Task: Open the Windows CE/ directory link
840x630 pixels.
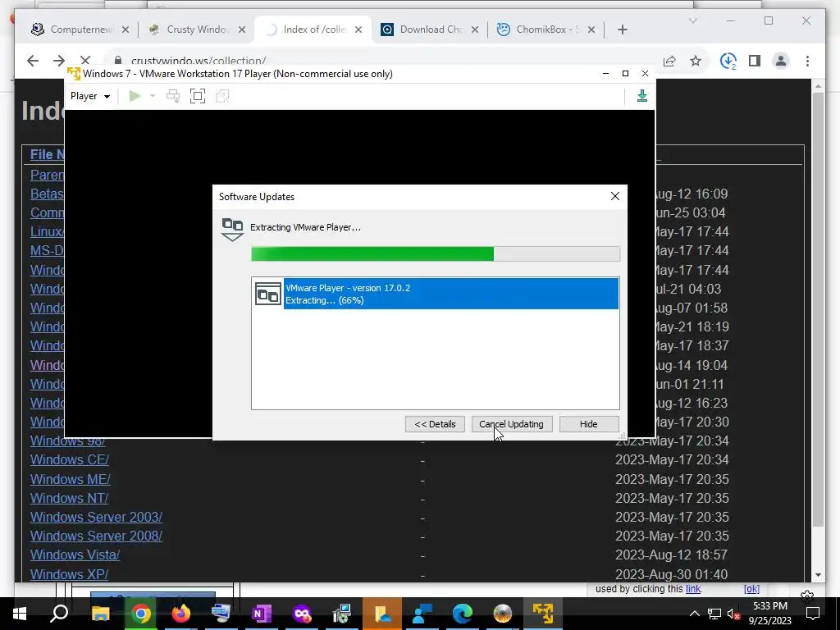Action: tap(70, 459)
